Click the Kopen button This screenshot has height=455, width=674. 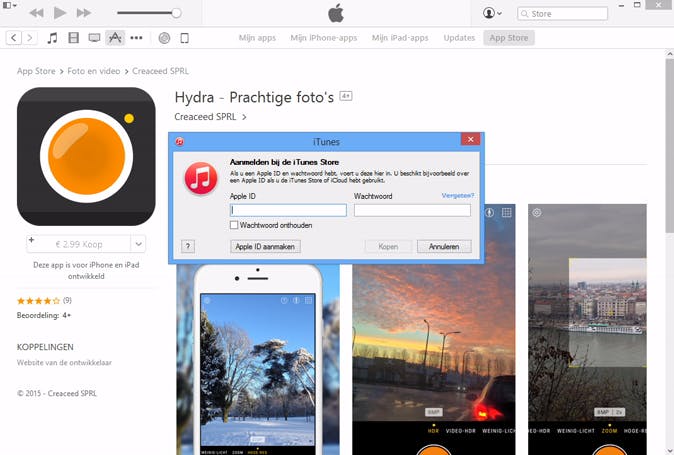pyautogui.click(x=388, y=247)
